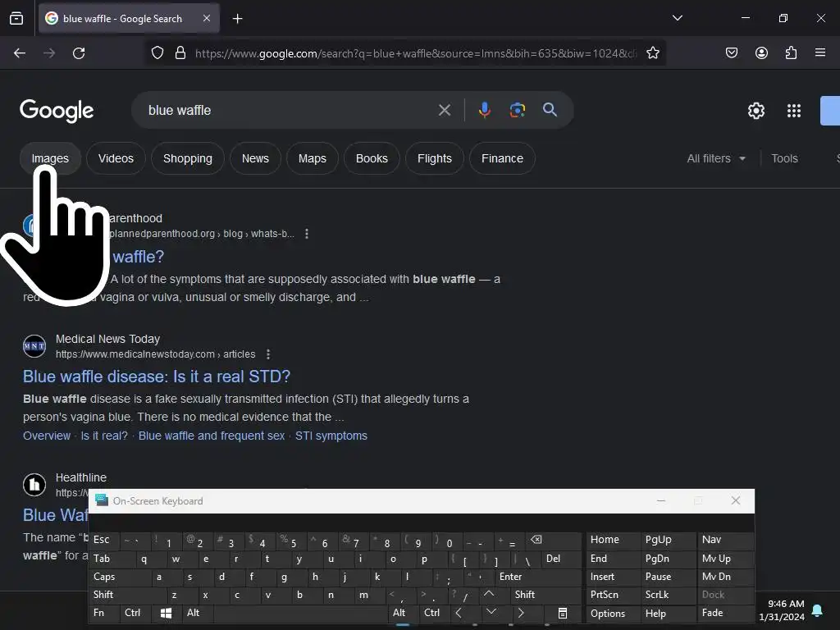Click the PgDn key on On-Screen Keyboard
The width and height of the screenshot is (840, 630).
[x=668, y=559]
